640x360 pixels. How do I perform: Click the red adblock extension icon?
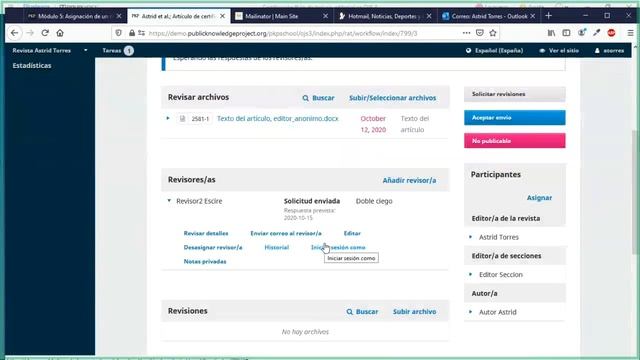tap(611, 33)
